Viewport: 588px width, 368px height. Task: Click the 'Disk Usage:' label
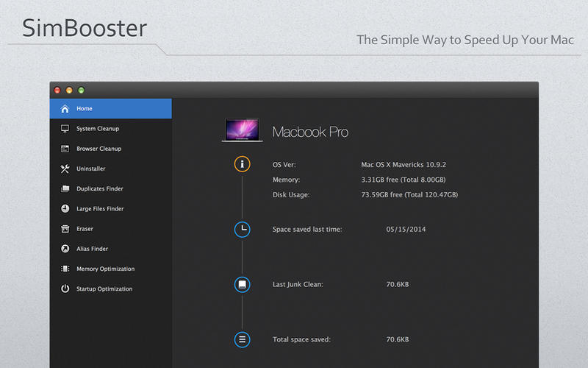pyautogui.click(x=291, y=195)
